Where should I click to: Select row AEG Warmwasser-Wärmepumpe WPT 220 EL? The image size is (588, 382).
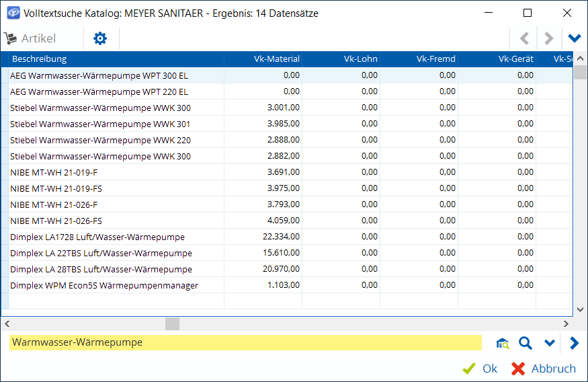[287, 91]
